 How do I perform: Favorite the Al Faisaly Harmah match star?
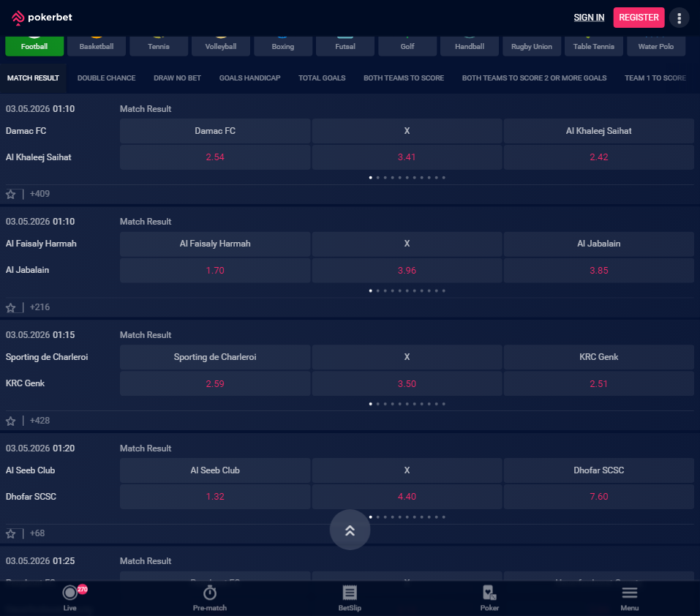[x=11, y=307]
